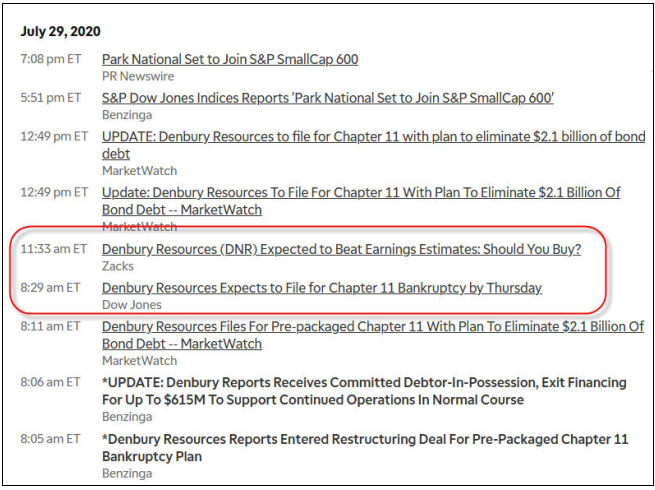The width and height of the screenshot is (655, 490).
Task: Click the 7:08 pm ET timestamp
Action: click(51, 59)
